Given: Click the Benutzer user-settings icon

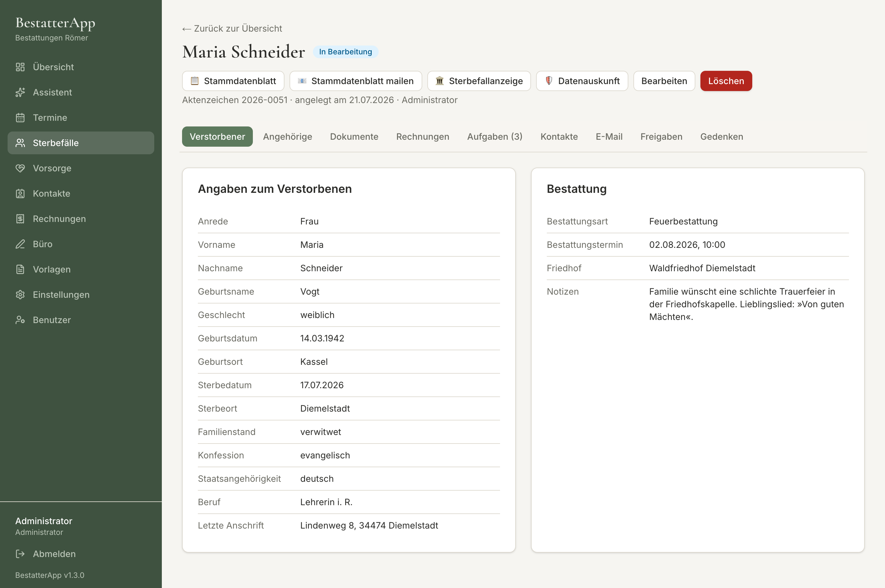Looking at the screenshot, I should click(20, 320).
